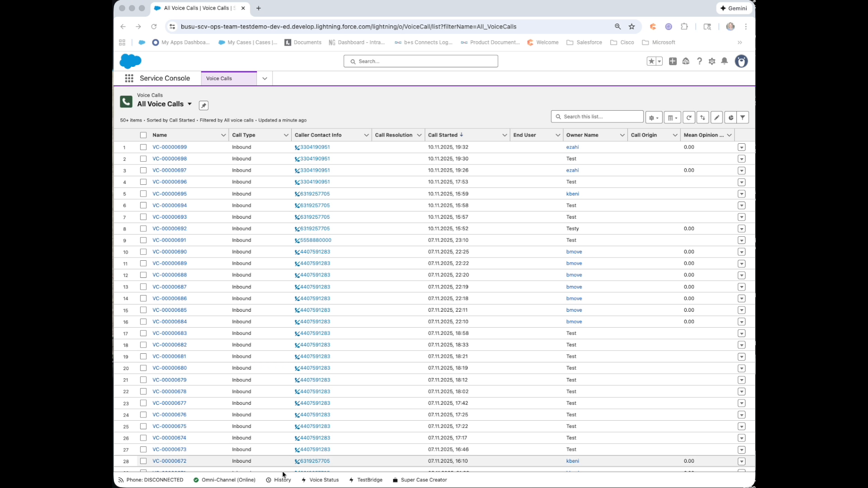Click the Search this list field
The image size is (868, 488).
597,116
